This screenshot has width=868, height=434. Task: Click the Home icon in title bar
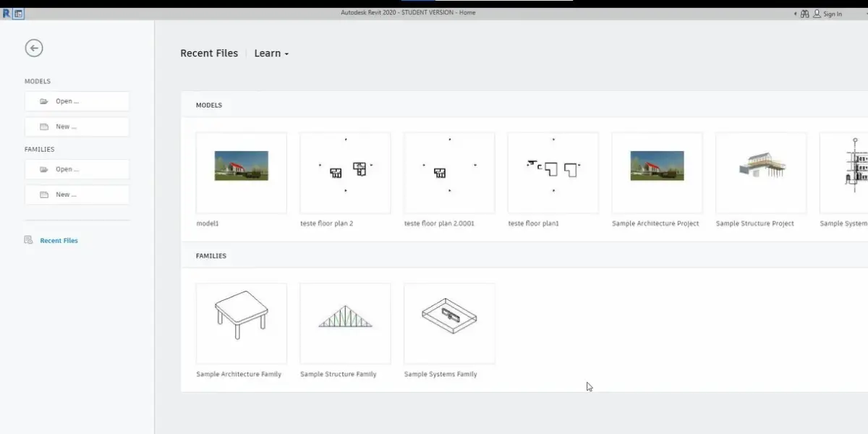coord(18,13)
